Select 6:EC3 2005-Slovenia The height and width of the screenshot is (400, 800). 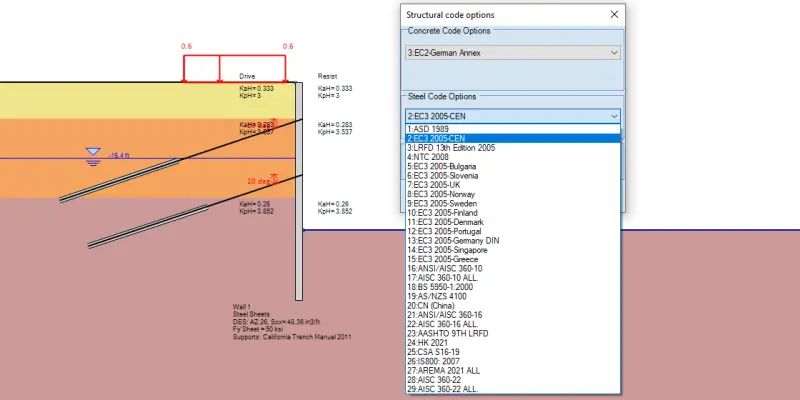[513, 176]
